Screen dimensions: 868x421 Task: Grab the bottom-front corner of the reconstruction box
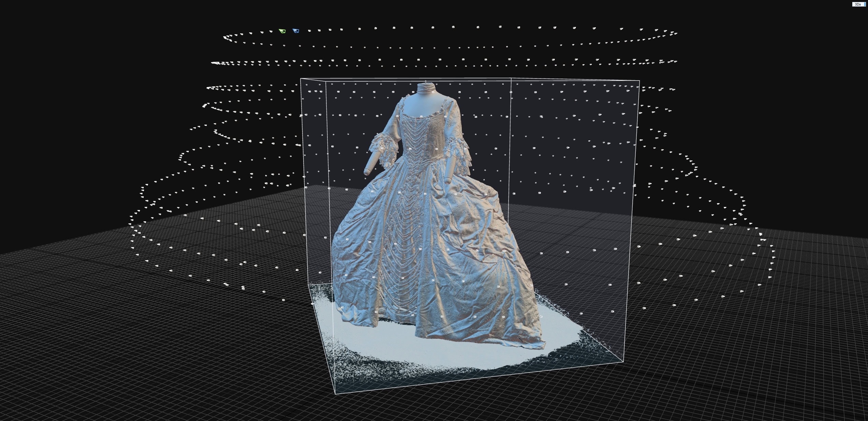336,394
